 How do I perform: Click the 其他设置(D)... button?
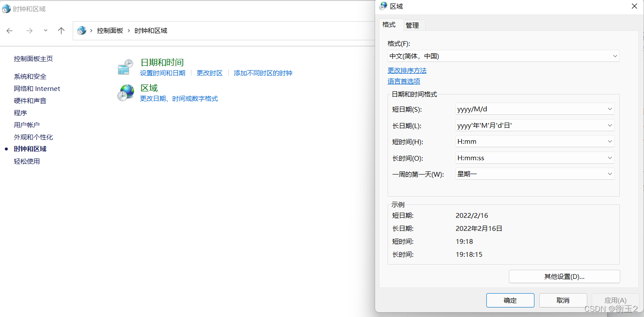[564, 277]
